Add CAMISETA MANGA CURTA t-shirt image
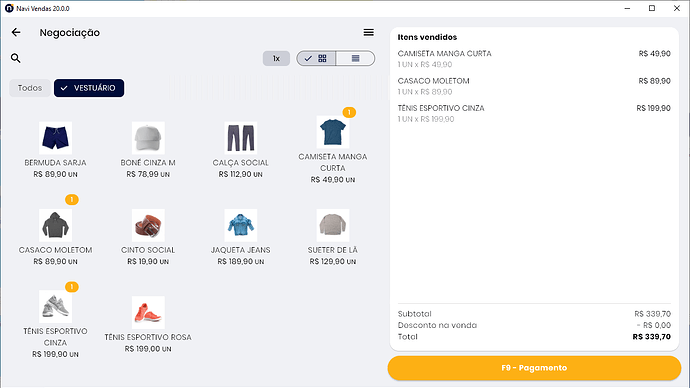 tap(333, 132)
